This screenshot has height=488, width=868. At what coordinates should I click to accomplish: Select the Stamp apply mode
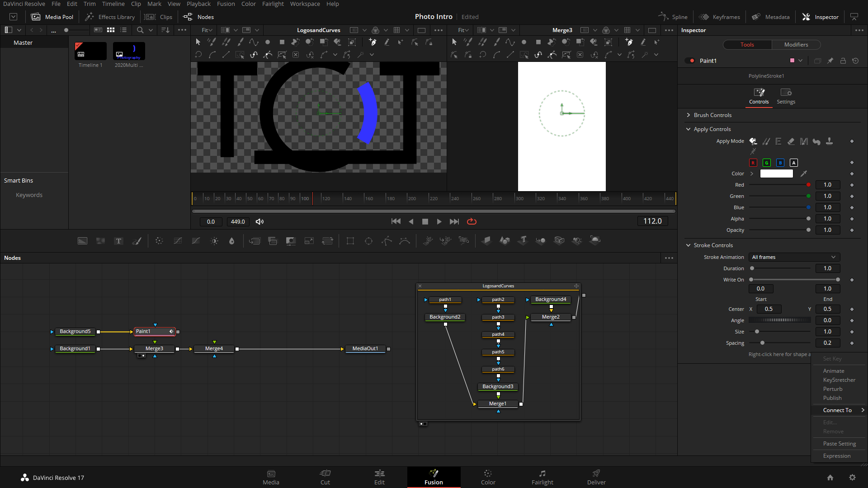pyautogui.click(x=829, y=141)
